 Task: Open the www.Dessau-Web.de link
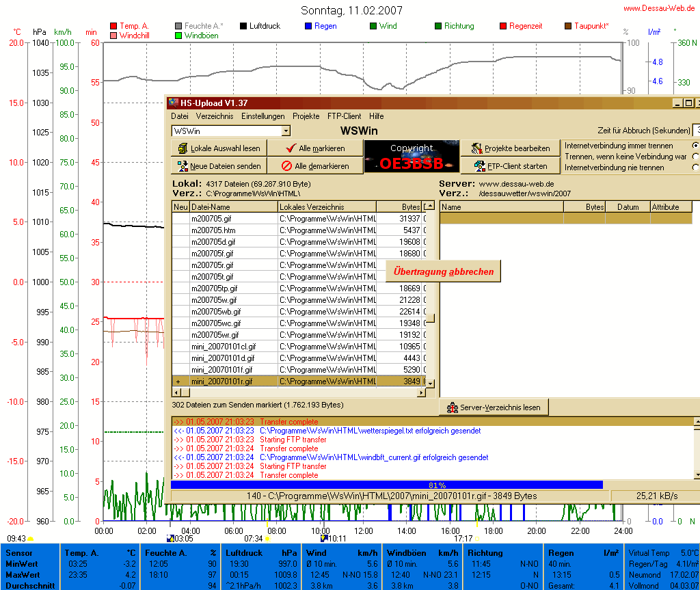pyautogui.click(x=659, y=8)
